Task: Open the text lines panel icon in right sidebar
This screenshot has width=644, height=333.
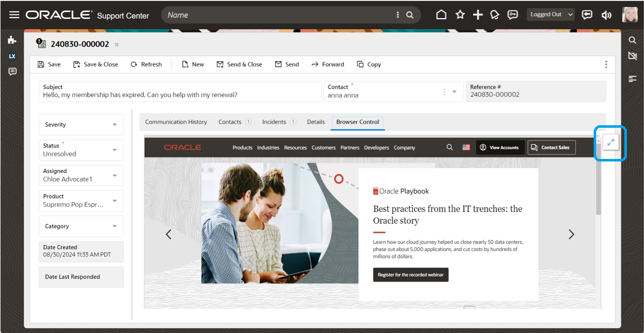Action: point(633,79)
